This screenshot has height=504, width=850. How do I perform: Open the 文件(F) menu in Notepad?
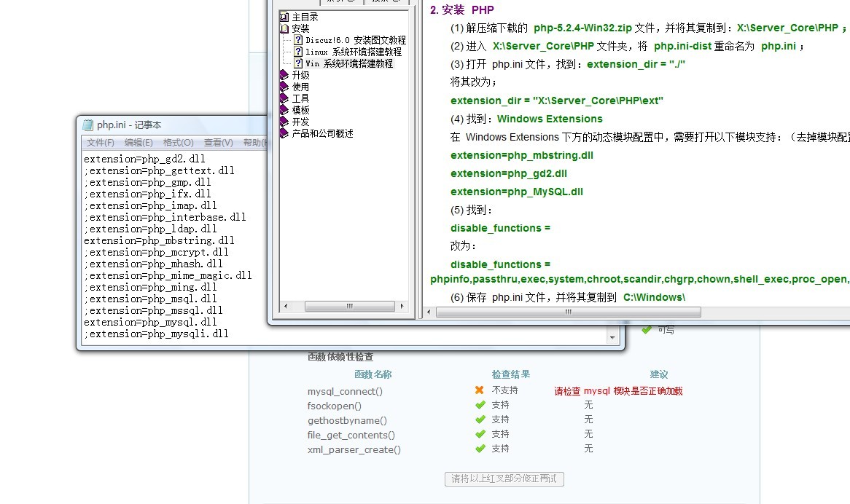pos(101,143)
